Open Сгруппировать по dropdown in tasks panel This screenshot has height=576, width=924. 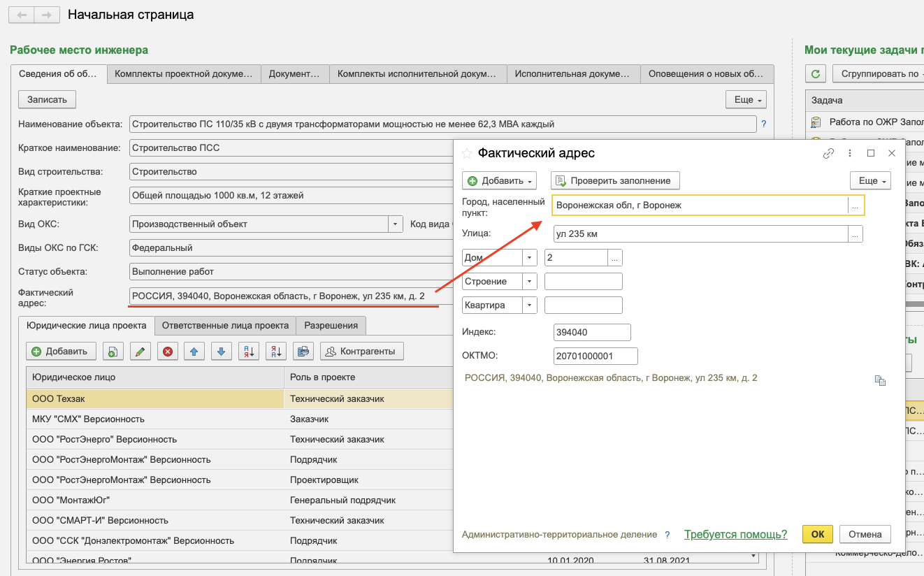tap(878, 73)
